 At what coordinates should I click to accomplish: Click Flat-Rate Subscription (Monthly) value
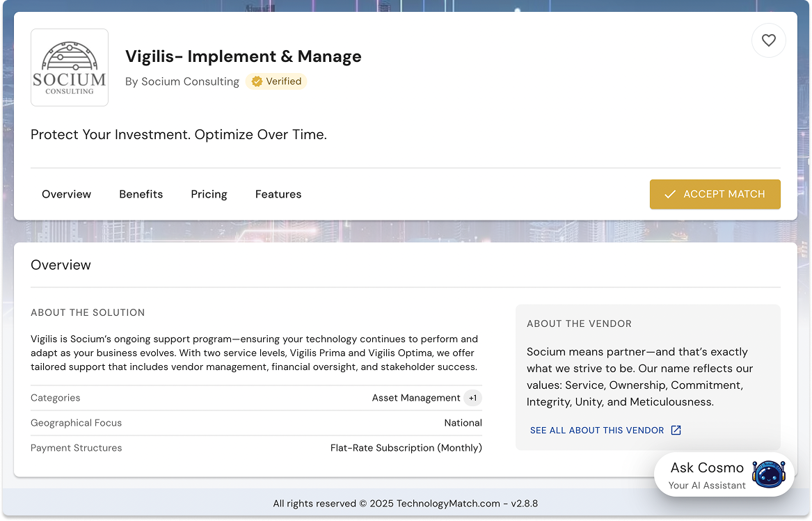[406, 448]
